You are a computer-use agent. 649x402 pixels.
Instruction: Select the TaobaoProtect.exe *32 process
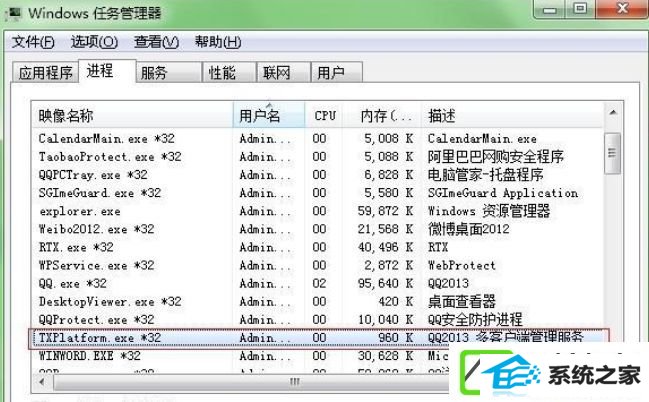318,157
